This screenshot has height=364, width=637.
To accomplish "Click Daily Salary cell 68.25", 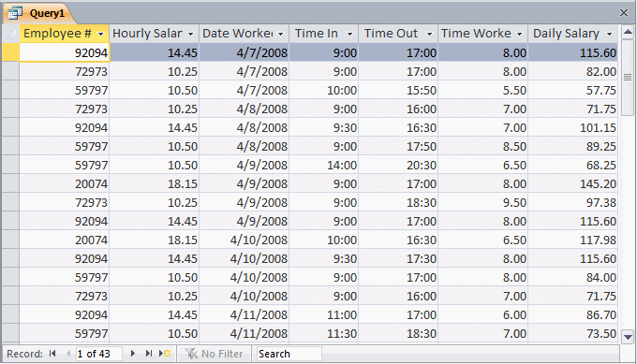I will point(572,165).
